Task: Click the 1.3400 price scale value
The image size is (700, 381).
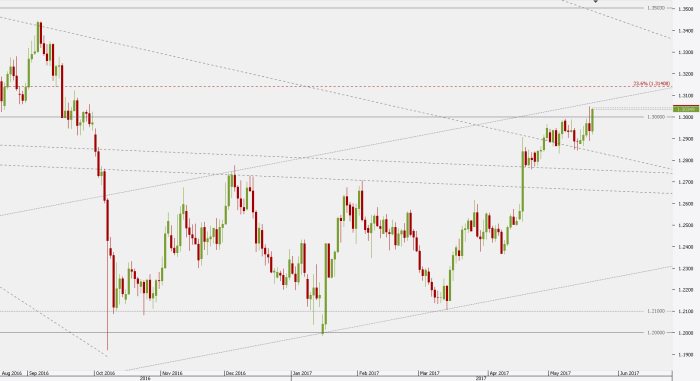Action: pos(685,31)
